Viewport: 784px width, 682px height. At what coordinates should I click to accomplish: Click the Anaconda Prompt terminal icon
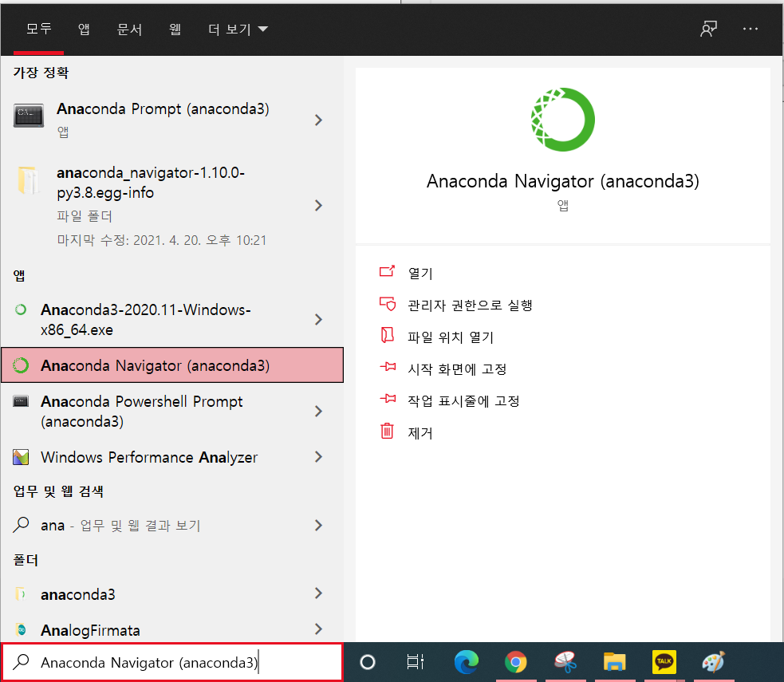(29, 116)
